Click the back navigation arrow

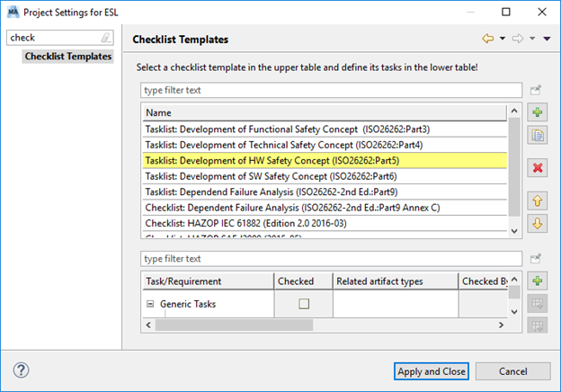[488, 39]
